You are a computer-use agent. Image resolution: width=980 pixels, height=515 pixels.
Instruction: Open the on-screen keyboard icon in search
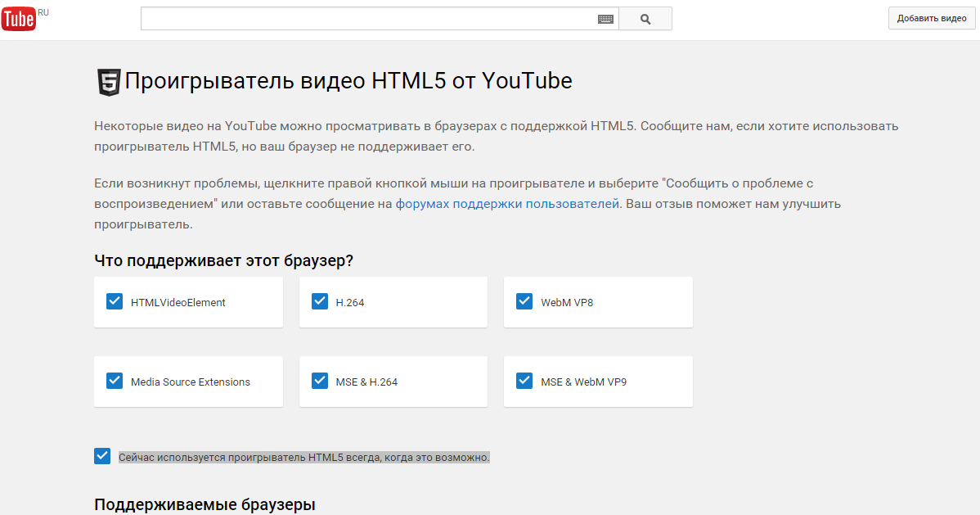pos(605,20)
